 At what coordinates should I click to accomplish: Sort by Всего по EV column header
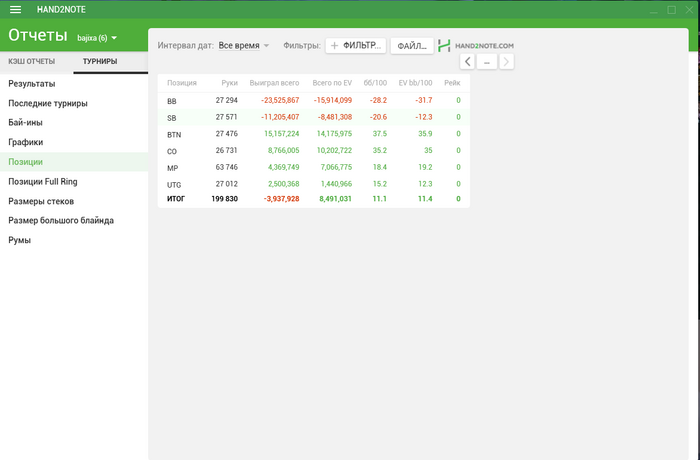(x=332, y=83)
